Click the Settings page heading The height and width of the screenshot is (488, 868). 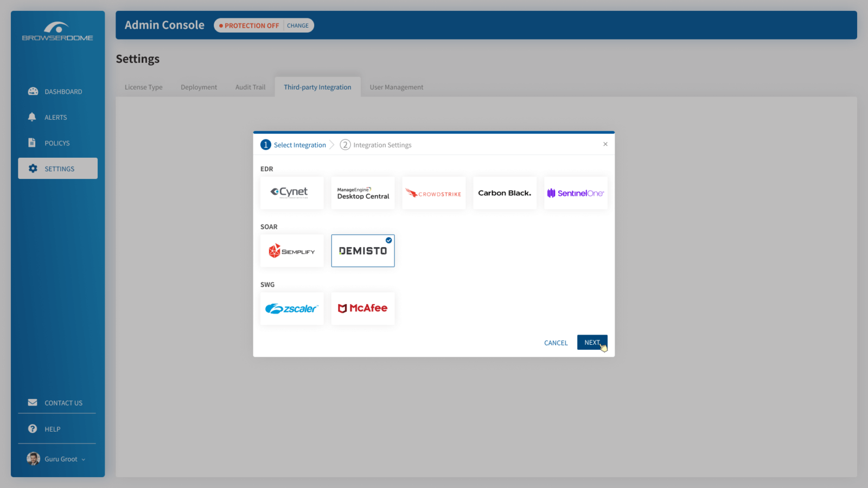[x=138, y=59]
